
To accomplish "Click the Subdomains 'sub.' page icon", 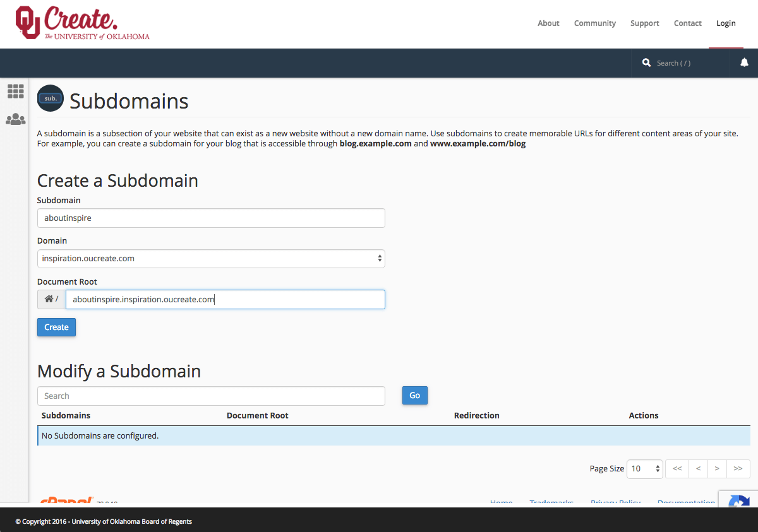I will 51,98.
